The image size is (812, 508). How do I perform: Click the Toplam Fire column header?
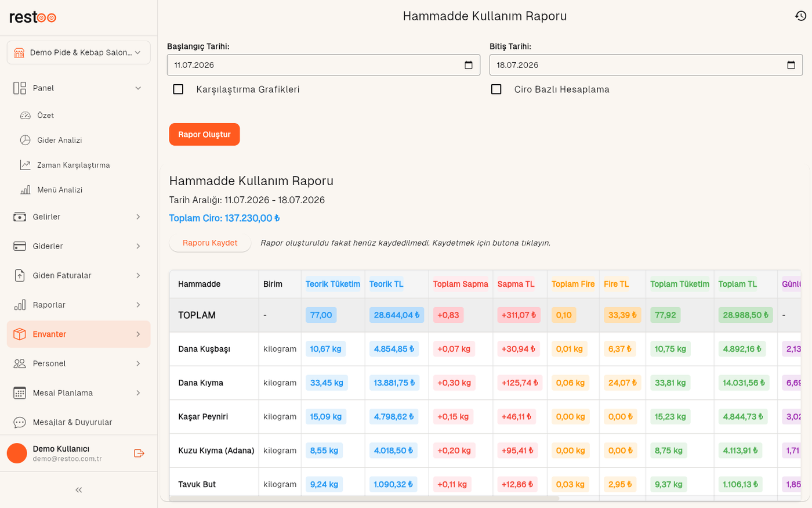coord(573,284)
